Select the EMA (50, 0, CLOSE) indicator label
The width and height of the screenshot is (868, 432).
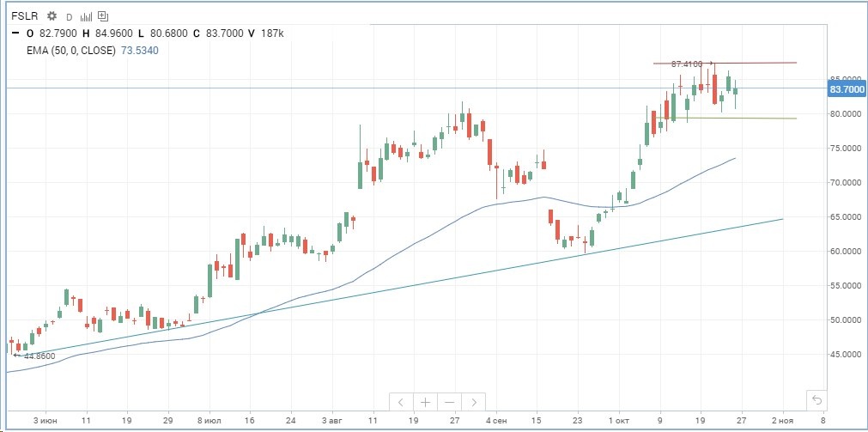(x=71, y=51)
